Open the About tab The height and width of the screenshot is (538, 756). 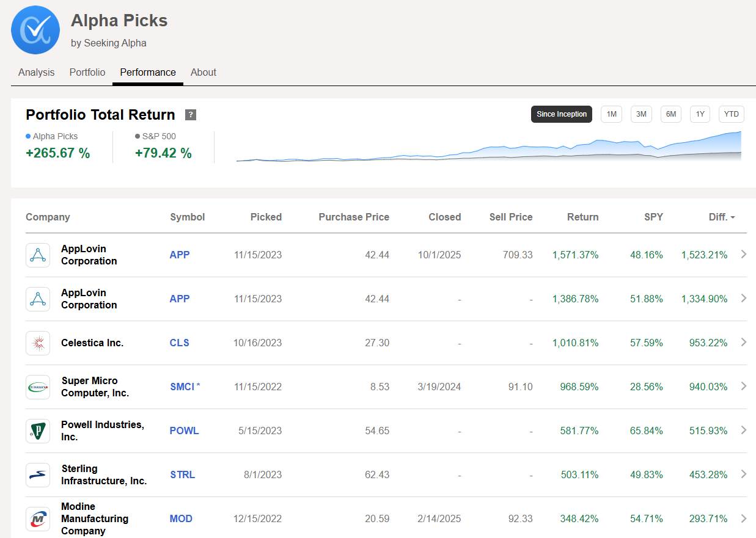pyautogui.click(x=203, y=72)
